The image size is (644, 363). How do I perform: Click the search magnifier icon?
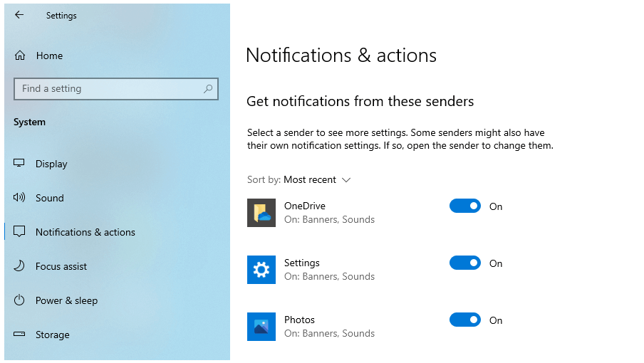[x=208, y=88]
